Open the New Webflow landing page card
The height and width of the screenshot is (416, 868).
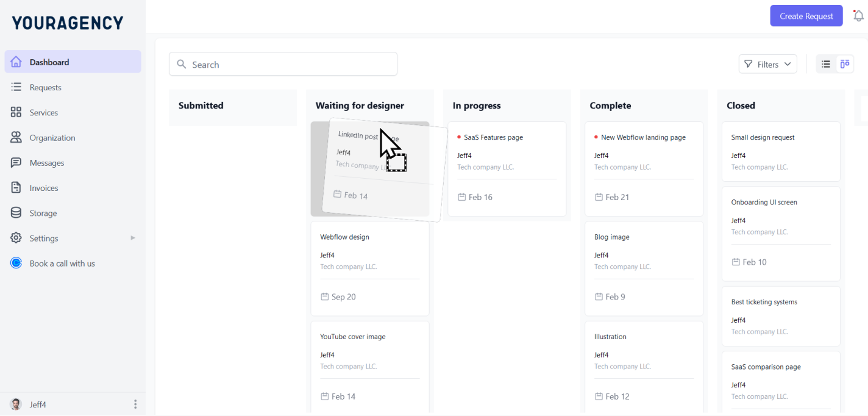644,169
